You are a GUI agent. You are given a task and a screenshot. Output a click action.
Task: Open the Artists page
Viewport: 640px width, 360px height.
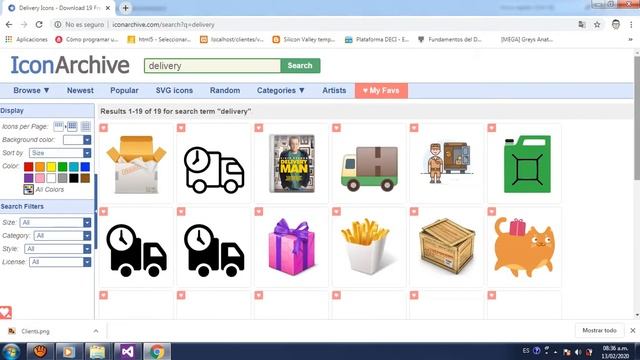click(x=334, y=91)
